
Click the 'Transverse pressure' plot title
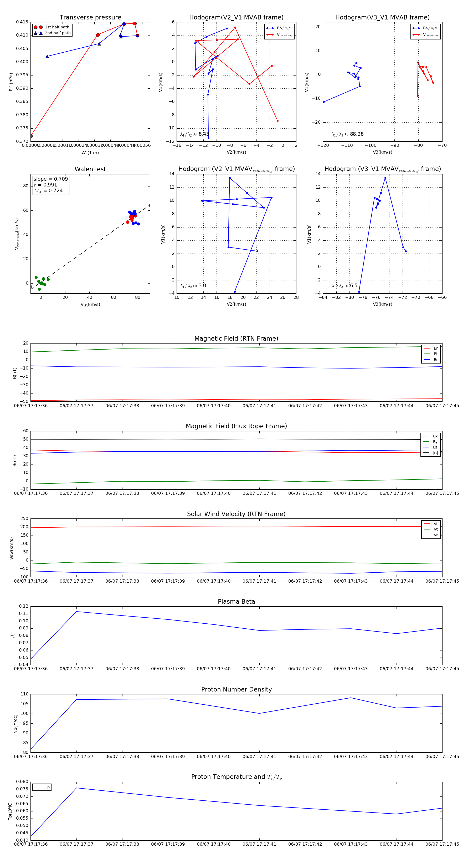90,18
